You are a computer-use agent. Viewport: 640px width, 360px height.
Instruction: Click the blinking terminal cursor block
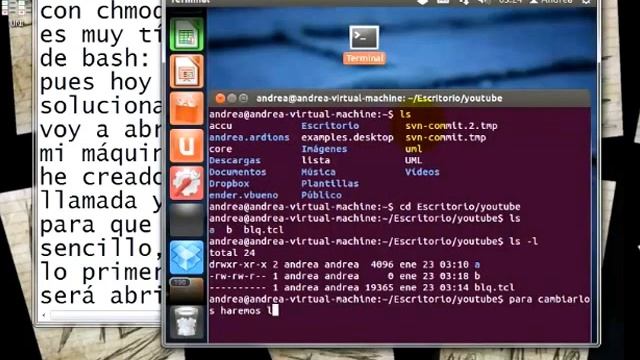(x=275, y=311)
